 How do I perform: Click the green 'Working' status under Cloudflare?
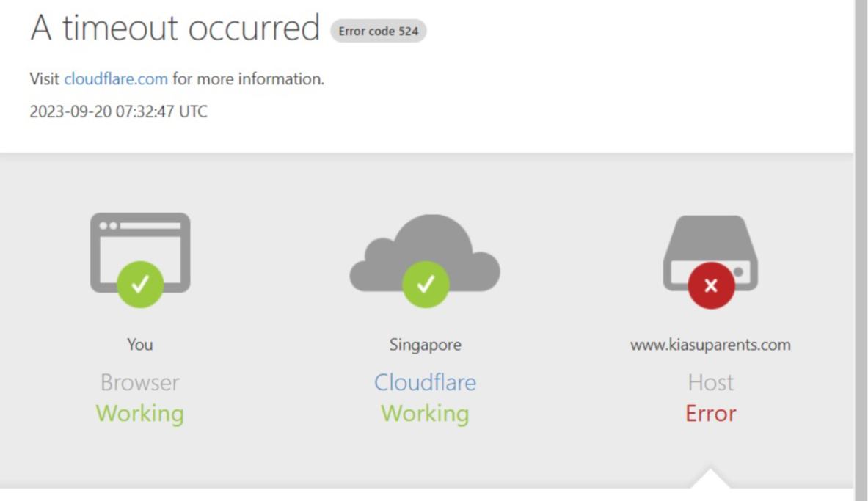[x=425, y=414]
